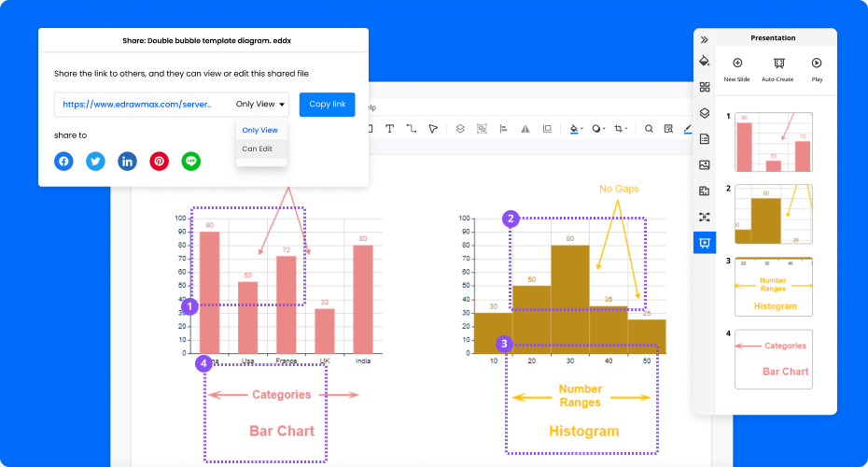Image resolution: width=868 pixels, height=467 pixels.
Task: Add a New Slide
Action: [x=737, y=69]
